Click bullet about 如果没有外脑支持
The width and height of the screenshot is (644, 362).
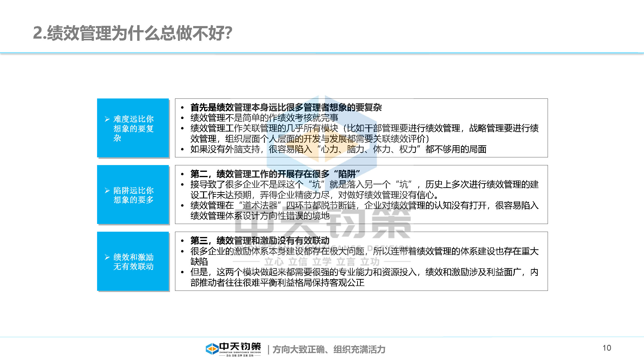[x=338, y=149]
